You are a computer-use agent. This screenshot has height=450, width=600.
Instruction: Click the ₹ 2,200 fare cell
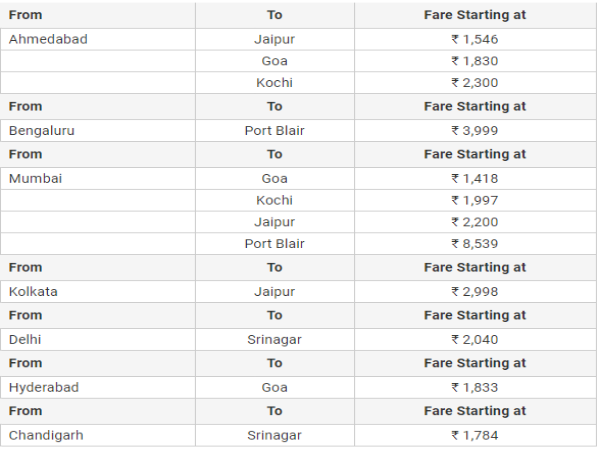pos(474,222)
